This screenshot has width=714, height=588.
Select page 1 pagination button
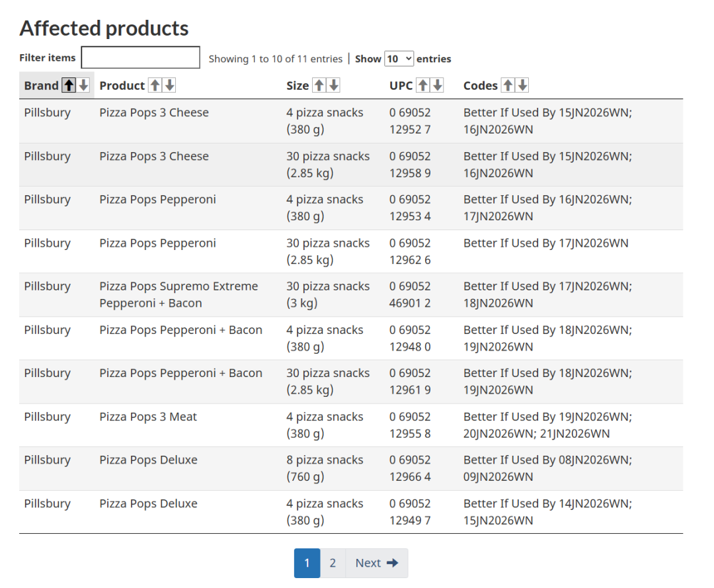point(307,563)
